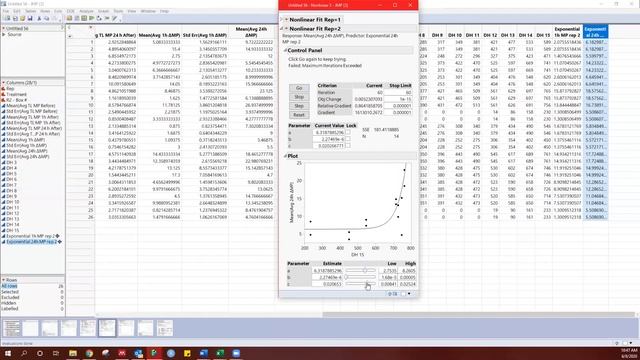This screenshot has width=640, height=360.
Task: Click the Save floppy disk toolbar icon
Action: tap(30, 18)
